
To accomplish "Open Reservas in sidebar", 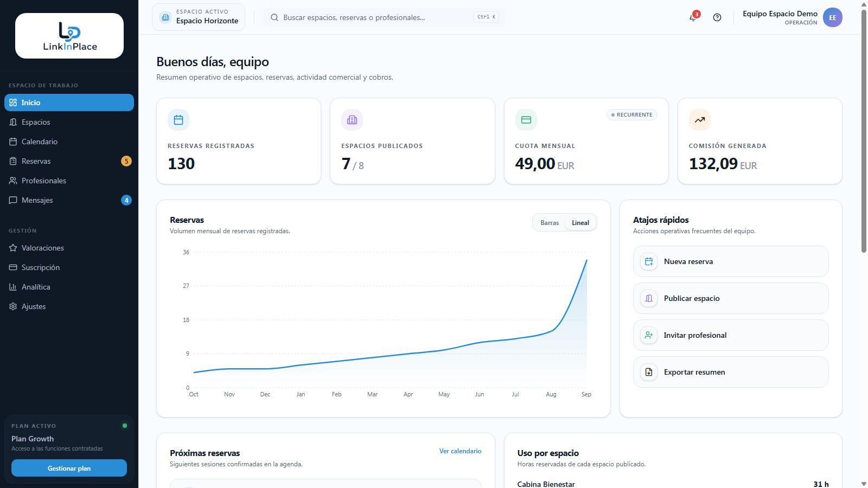I will pyautogui.click(x=69, y=161).
